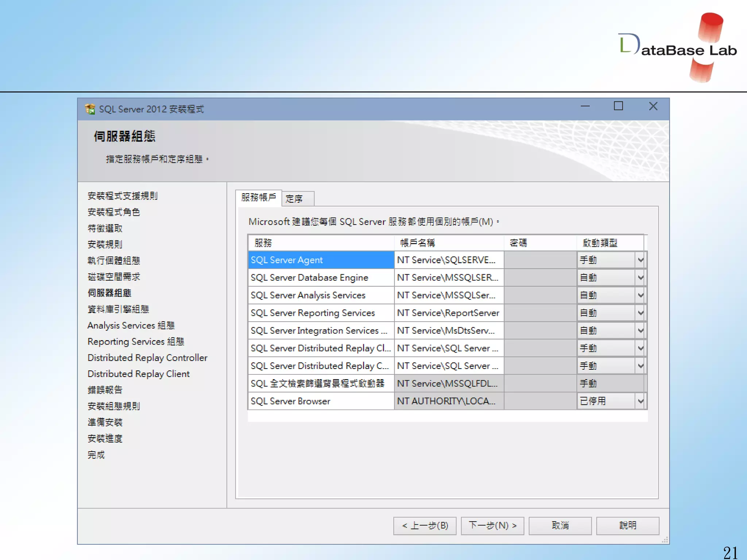
Task: Click the 帳戶名稱 column header
Action: (449, 243)
